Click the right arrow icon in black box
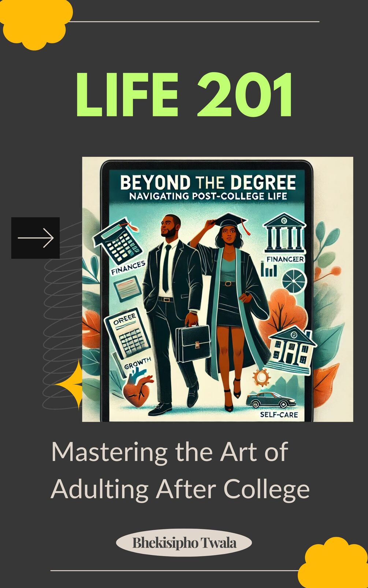This screenshot has height=588, width=368. [36, 238]
